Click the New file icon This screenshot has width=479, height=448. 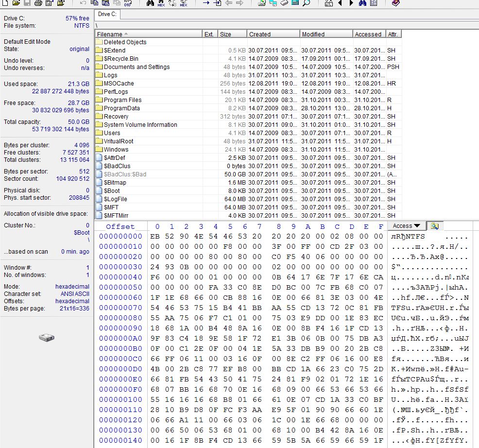[5, 3]
